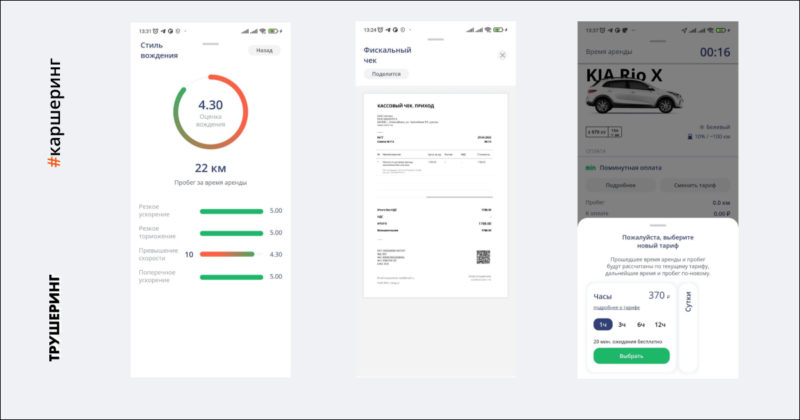Click the Часы tariff card title
Screen dimensions: 800x420
coord(603,297)
